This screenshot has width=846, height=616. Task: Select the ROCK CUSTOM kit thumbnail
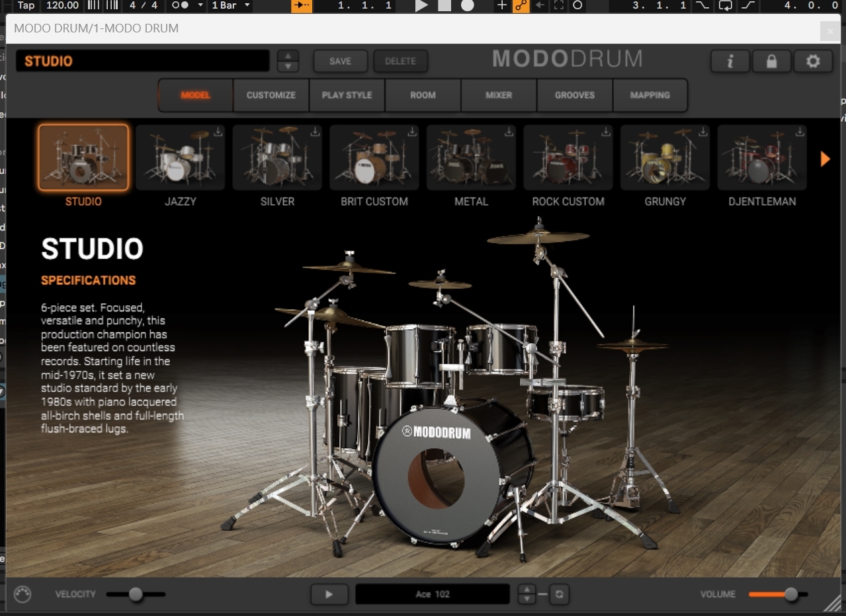tap(568, 157)
